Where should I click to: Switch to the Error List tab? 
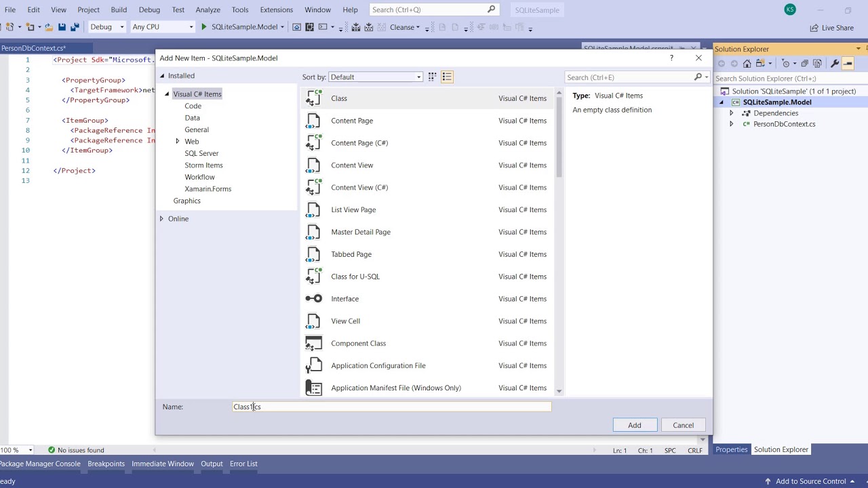[243, 464]
